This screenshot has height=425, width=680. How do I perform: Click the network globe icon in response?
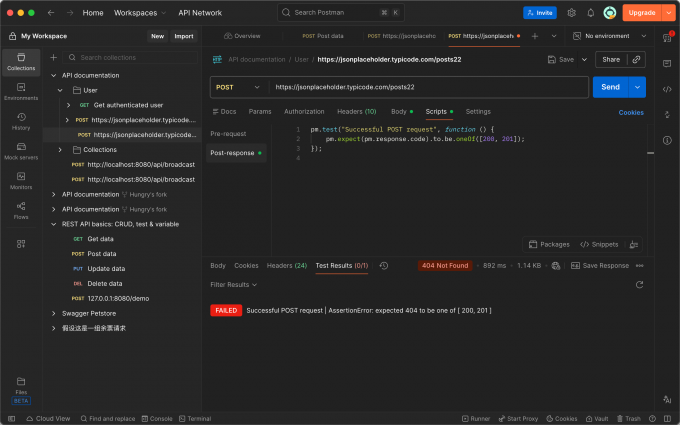(x=556, y=265)
